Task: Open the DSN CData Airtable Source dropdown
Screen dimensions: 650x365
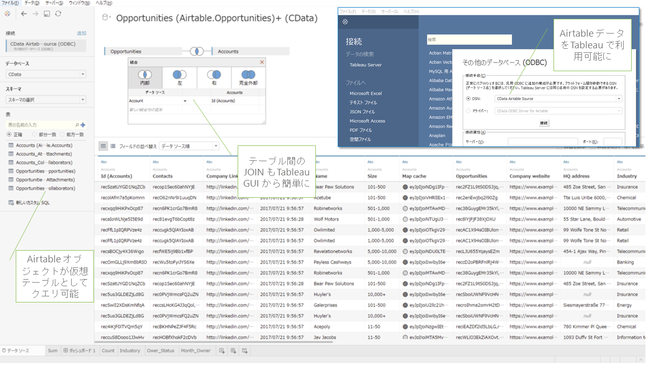Action: click(x=558, y=99)
